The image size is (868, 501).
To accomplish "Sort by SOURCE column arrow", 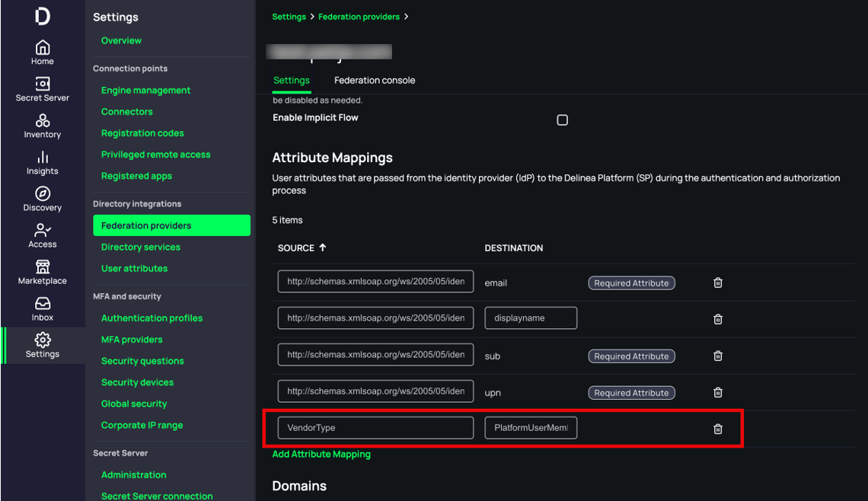I will (x=323, y=247).
